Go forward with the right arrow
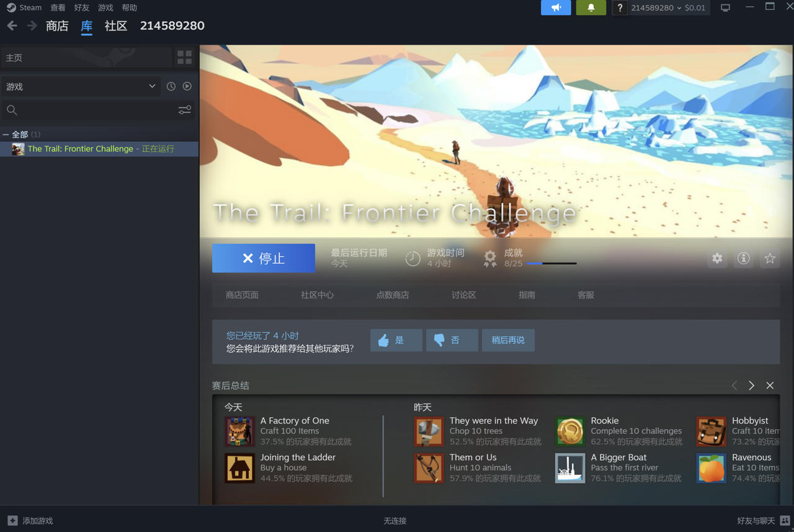 pyautogui.click(x=32, y=25)
